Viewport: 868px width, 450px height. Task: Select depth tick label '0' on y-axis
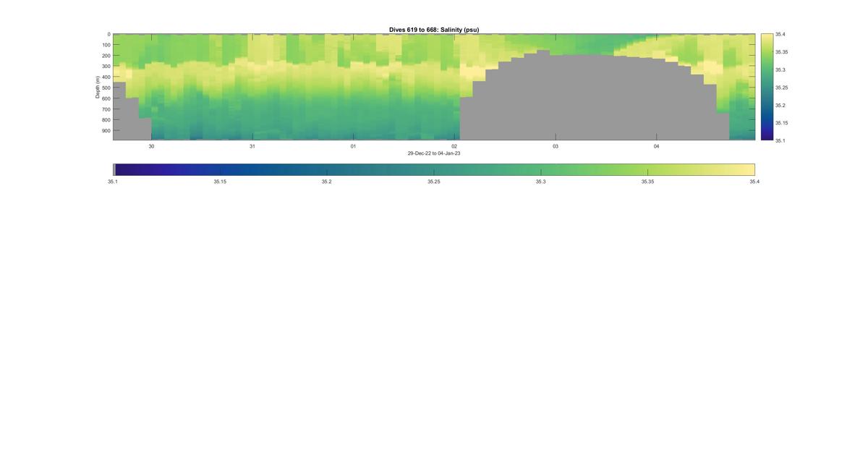point(109,34)
